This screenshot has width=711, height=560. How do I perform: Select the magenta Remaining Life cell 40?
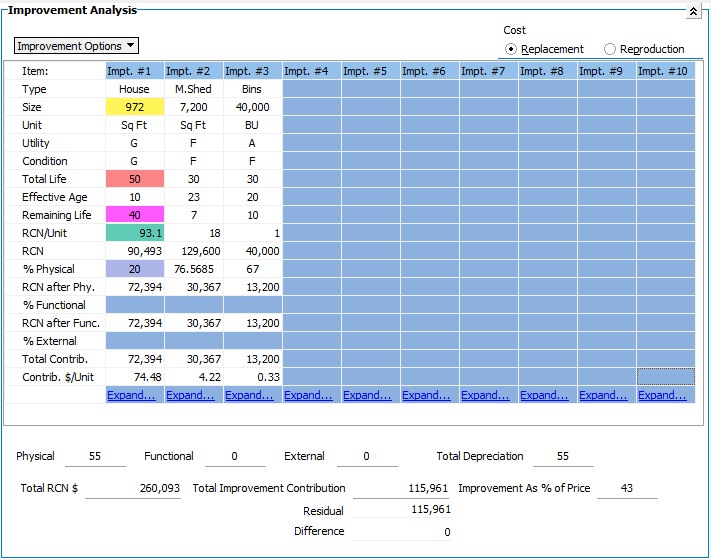(x=135, y=215)
